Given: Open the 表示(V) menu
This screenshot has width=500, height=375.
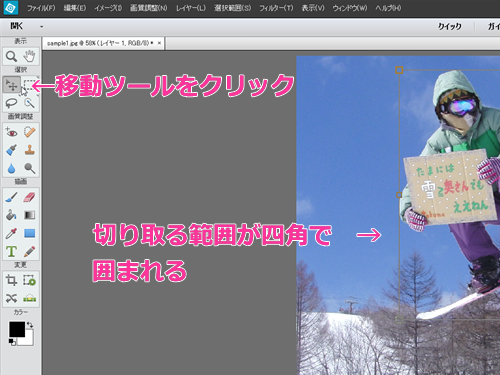Looking at the screenshot, I should pos(313,8).
